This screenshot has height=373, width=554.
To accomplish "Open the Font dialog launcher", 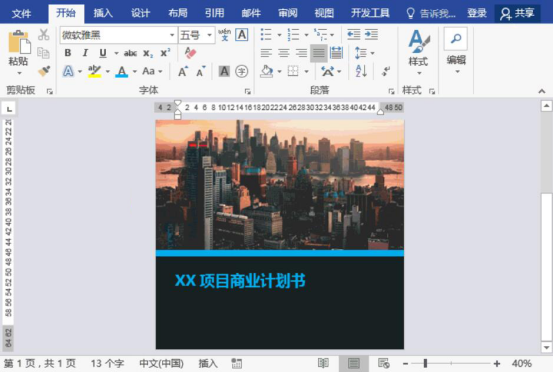I will 248,91.
